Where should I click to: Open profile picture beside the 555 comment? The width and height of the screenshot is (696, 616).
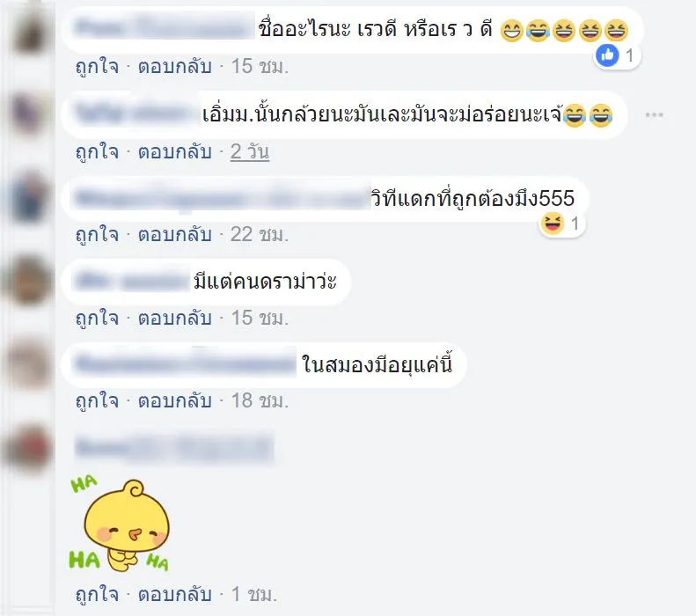click(29, 197)
